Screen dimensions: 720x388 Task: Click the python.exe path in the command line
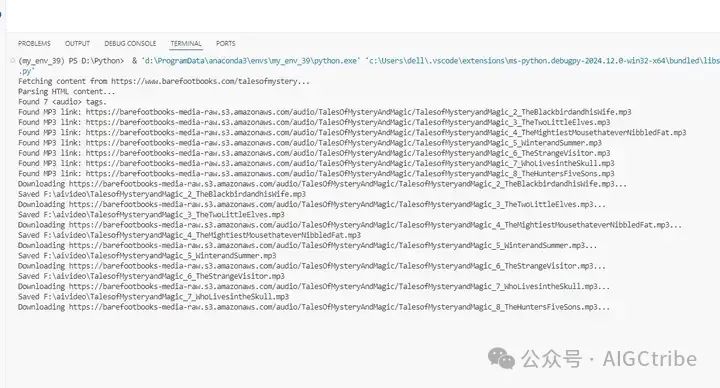tap(251, 61)
